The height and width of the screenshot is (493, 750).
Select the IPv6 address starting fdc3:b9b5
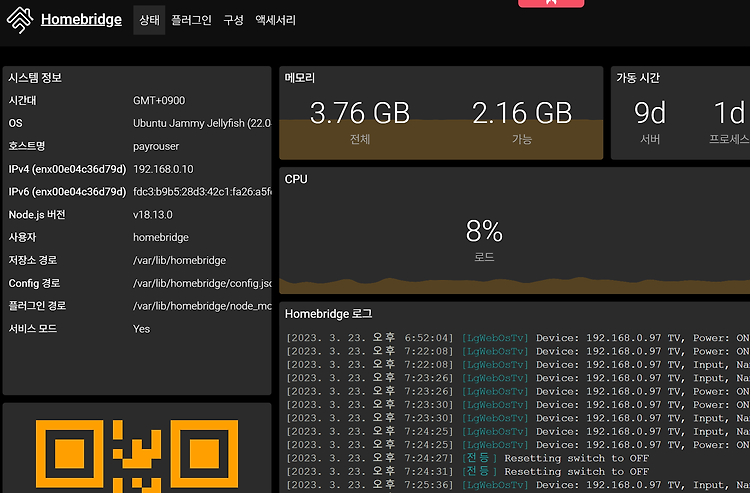[x=202, y=192]
